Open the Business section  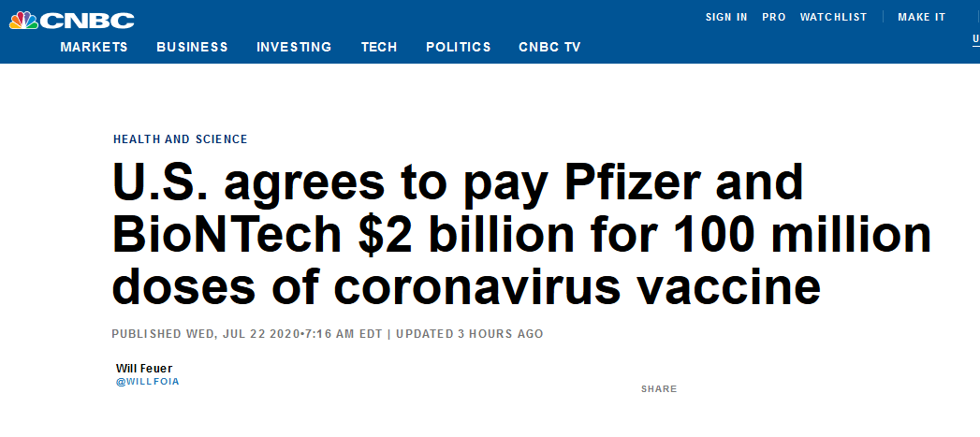[192, 47]
